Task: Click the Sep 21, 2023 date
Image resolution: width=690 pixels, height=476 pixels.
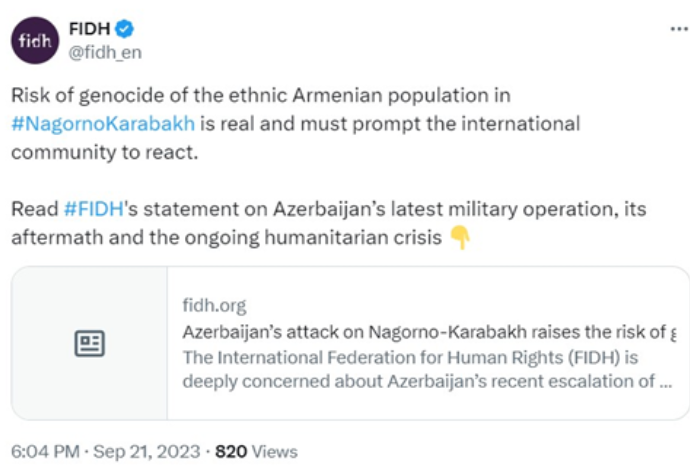Action: 147,452
